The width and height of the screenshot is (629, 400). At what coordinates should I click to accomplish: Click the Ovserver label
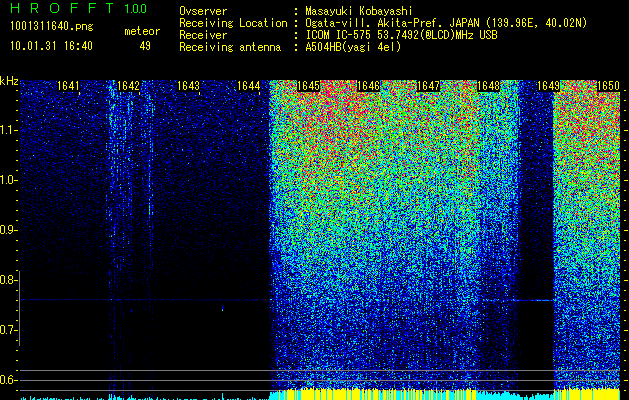[203, 11]
